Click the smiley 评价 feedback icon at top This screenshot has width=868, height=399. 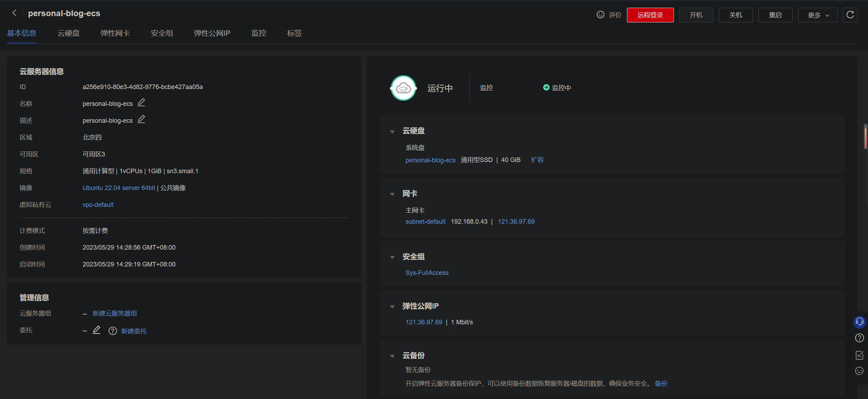[x=600, y=15]
